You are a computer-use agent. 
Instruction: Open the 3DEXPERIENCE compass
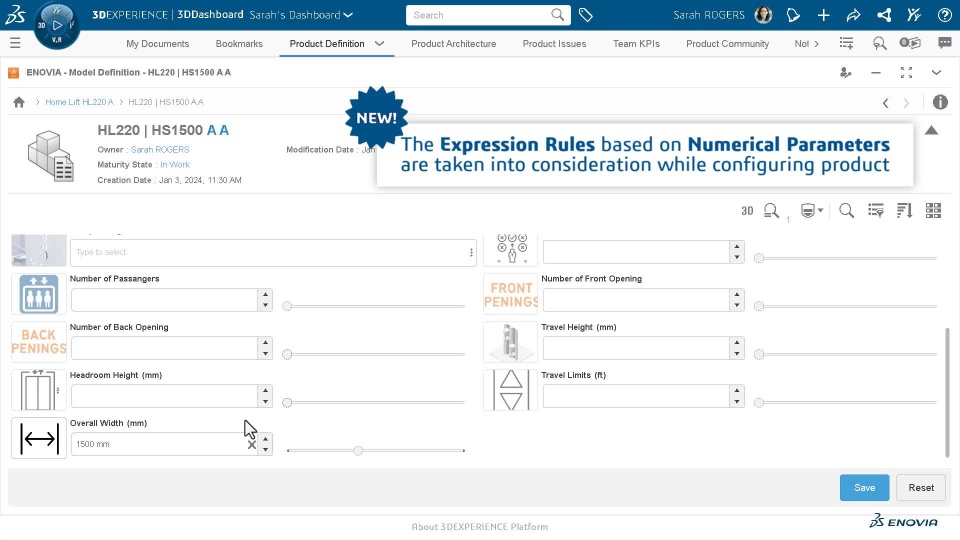56,25
